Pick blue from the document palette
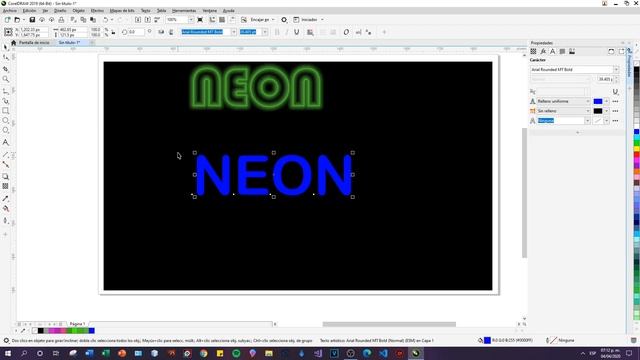Image resolution: width=640 pixels, height=360 pixels. 91,331
